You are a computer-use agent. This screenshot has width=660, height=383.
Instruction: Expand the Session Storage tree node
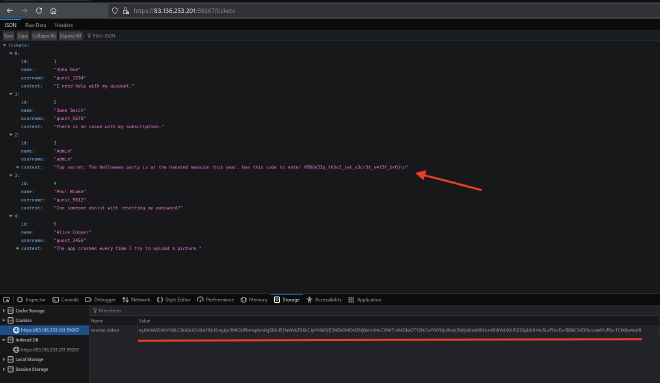(4, 369)
